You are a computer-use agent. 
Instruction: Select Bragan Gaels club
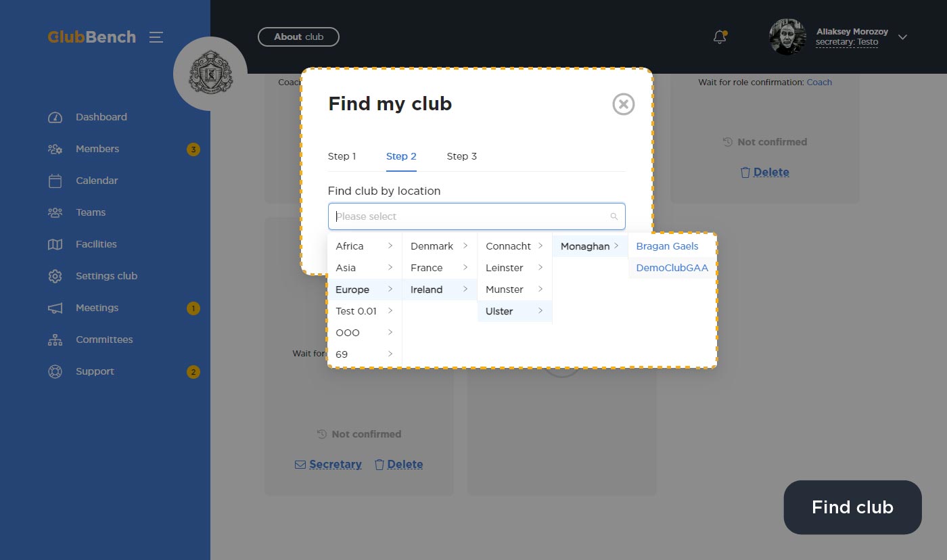pyautogui.click(x=667, y=246)
